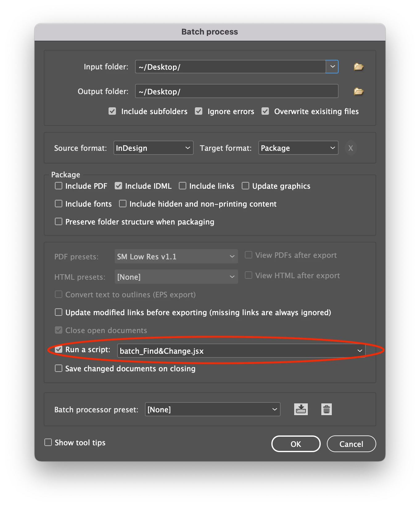Screen dimensions: 420x507
Task: Enable Save changed documents on closing
Action: [x=59, y=368]
